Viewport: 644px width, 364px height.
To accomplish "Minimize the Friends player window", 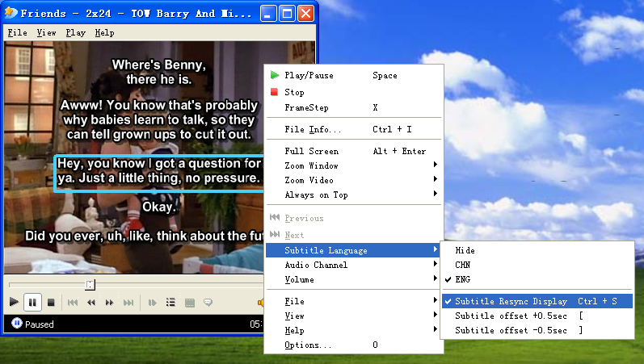I will [x=268, y=14].
